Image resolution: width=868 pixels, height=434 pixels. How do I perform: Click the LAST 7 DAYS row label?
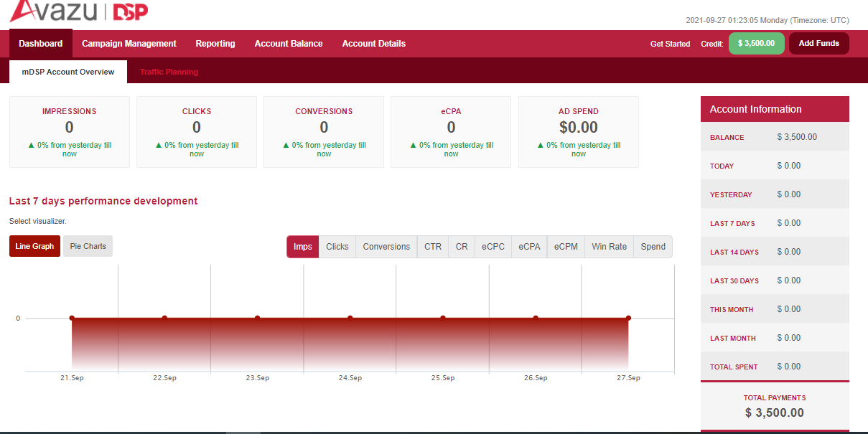click(x=732, y=224)
